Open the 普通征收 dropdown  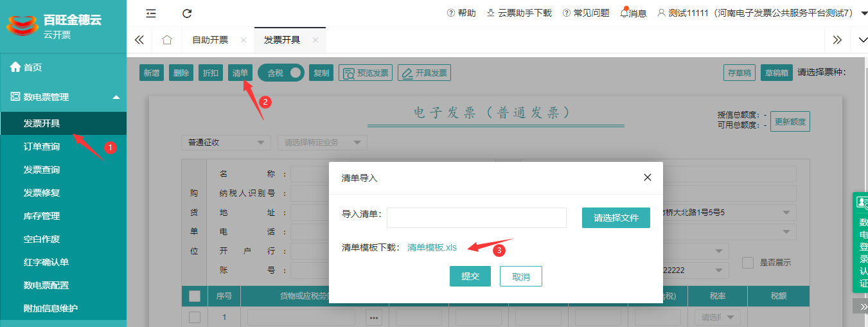pyautogui.click(x=227, y=143)
